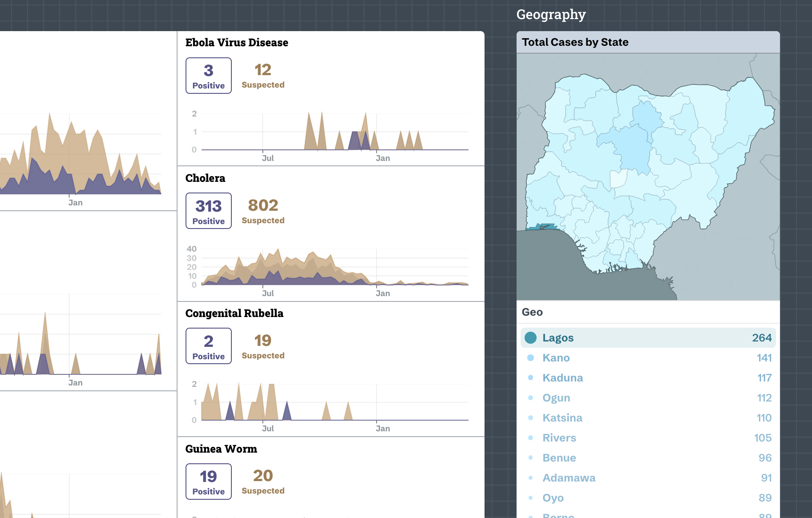Click the Ebola Virus Disease area chart
This screenshot has height=518, width=812.
point(335,132)
